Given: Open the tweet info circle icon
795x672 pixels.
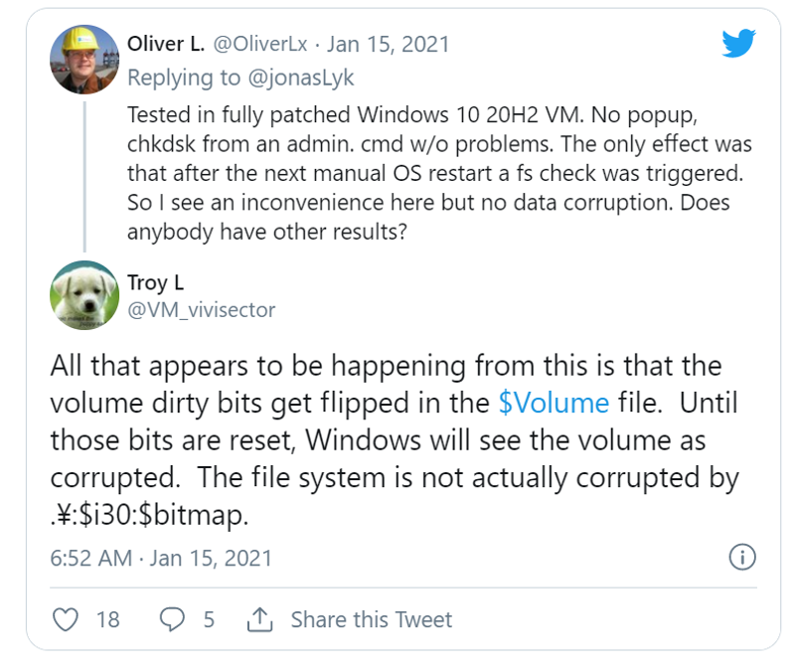Looking at the screenshot, I should tap(742, 557).
